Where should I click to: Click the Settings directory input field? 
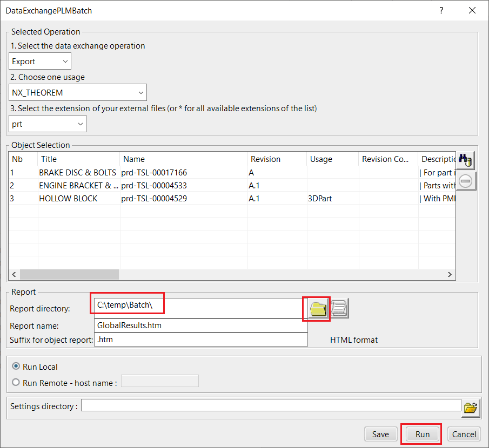tap(271, 405)
